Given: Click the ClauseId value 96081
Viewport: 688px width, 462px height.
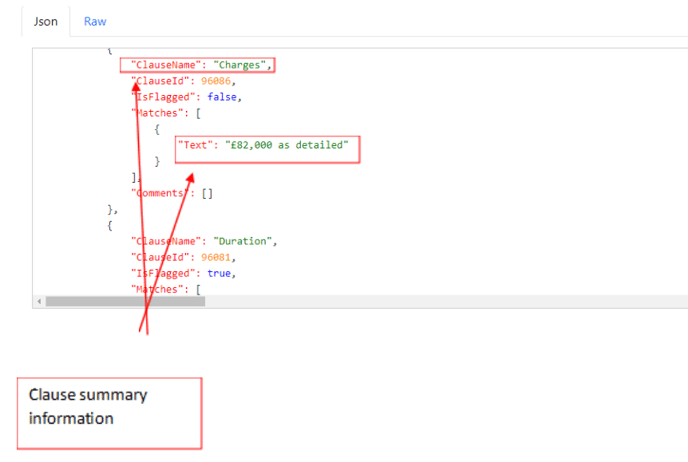Looking at the screenshot, I should [x=219, y=257].
